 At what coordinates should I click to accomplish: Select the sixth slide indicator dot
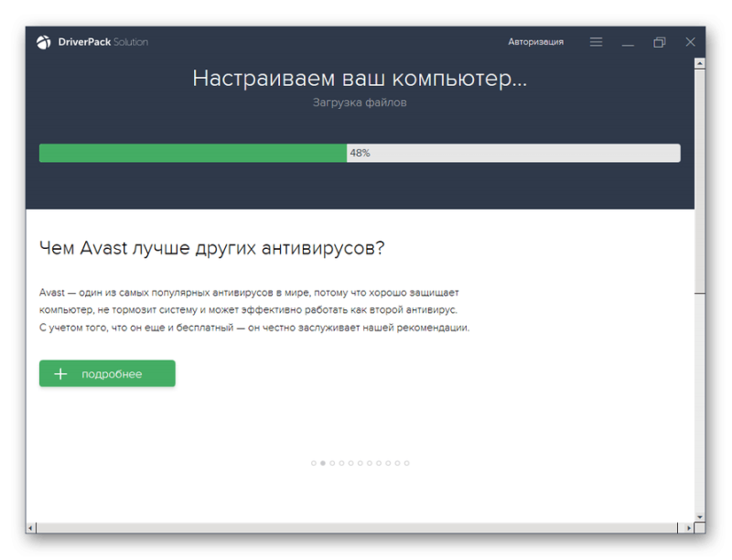(360, 463)
